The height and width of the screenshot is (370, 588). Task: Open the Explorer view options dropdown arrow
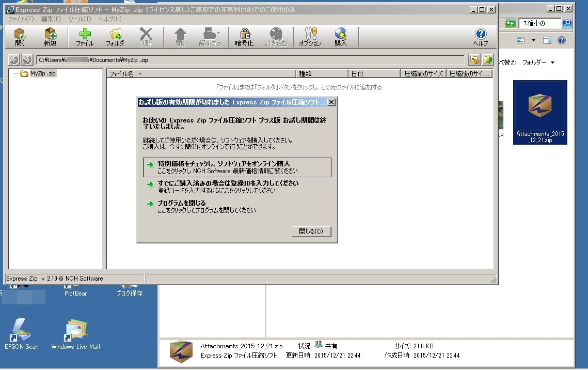533,40
